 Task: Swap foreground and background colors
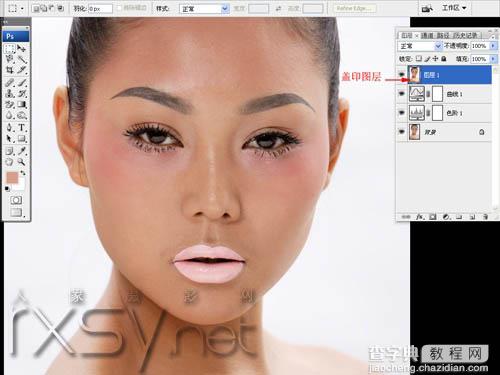[x=23, y=173]
